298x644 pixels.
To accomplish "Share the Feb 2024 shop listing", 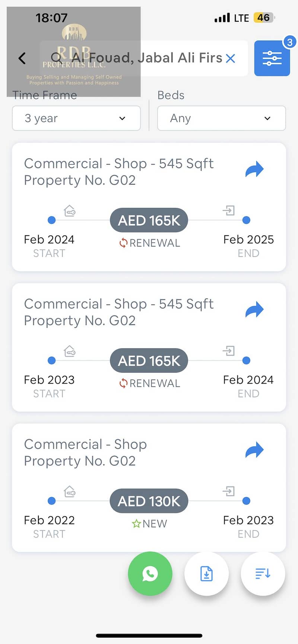I will 254,170.
